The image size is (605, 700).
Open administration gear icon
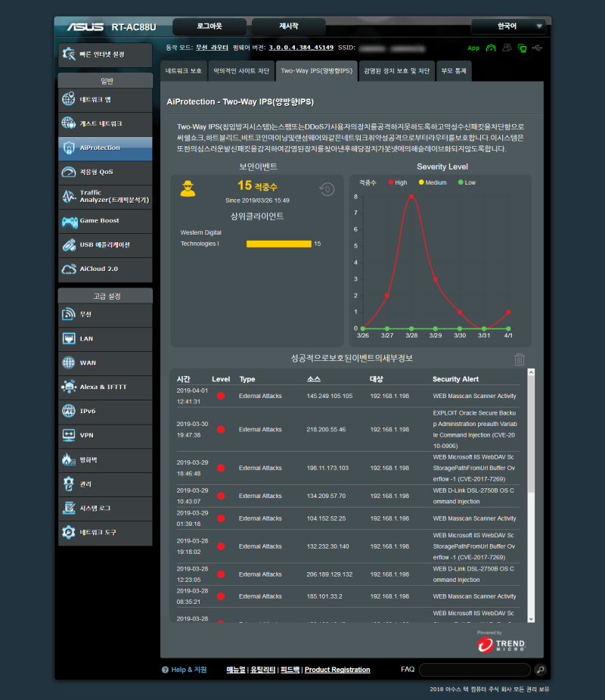click(x=68, y=484)
